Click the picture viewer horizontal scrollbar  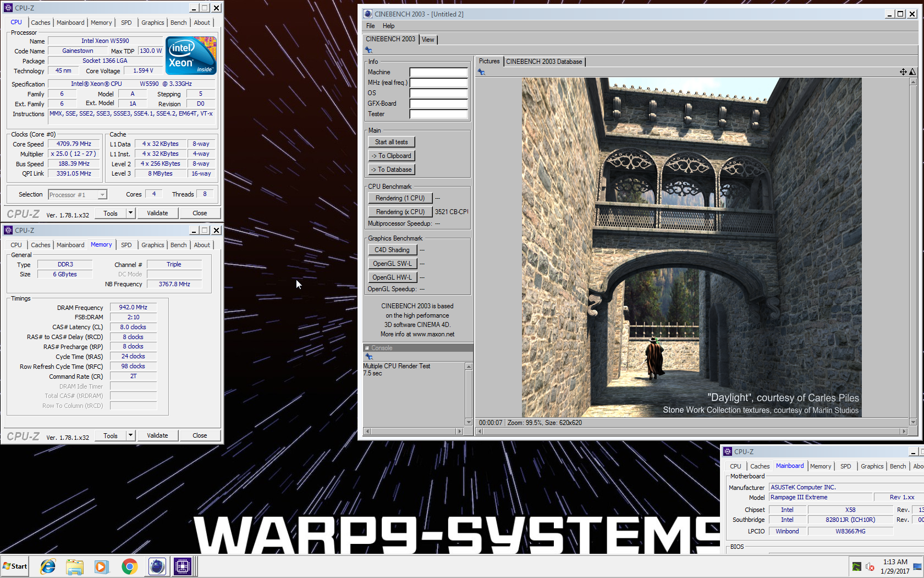[x=692, y=432]
